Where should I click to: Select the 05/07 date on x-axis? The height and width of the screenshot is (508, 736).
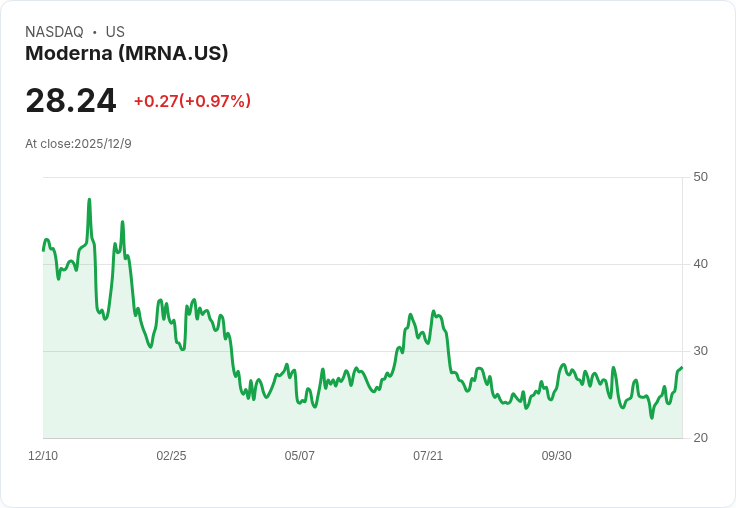pyautogui.click(x=299, y=456)
